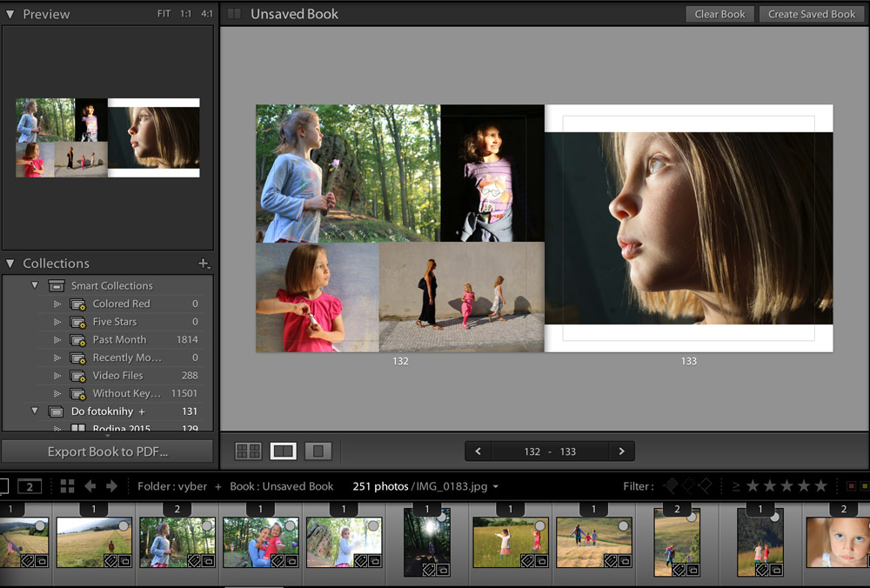Toggle the second monitor display button
Image resolution: width=870 pixels, height=588 pixels.
(x=30, y=486)
